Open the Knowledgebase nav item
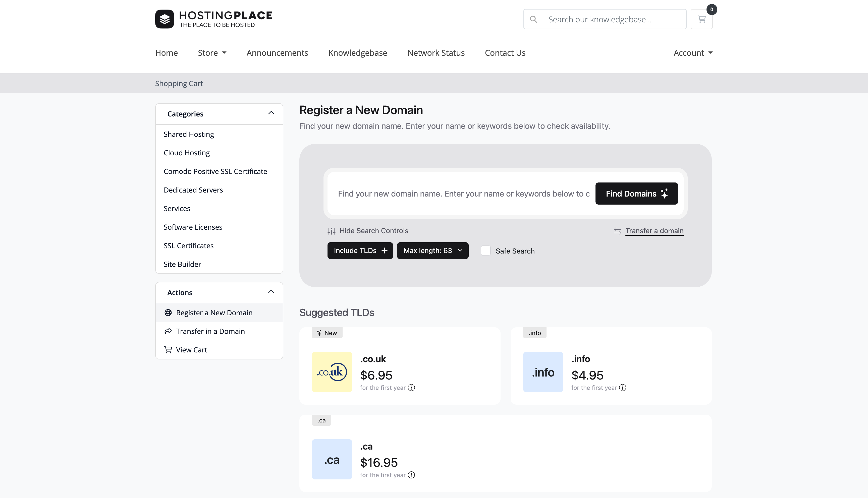 pos(358,53)
